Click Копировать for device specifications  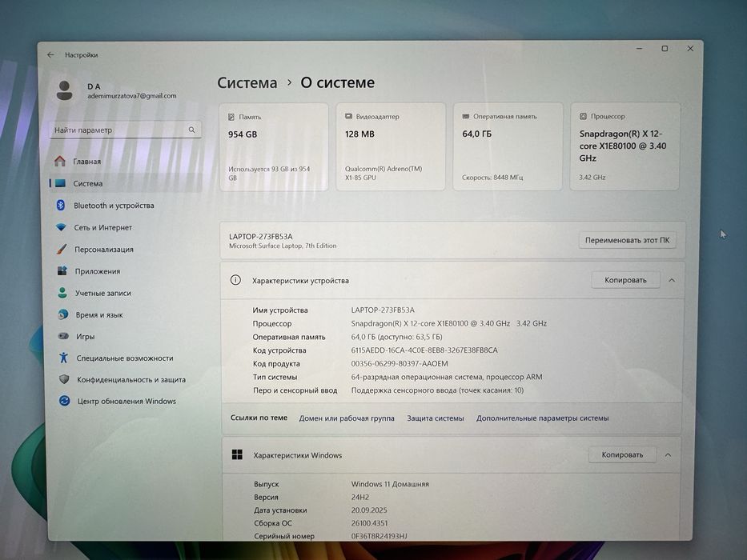coord(625,280)
